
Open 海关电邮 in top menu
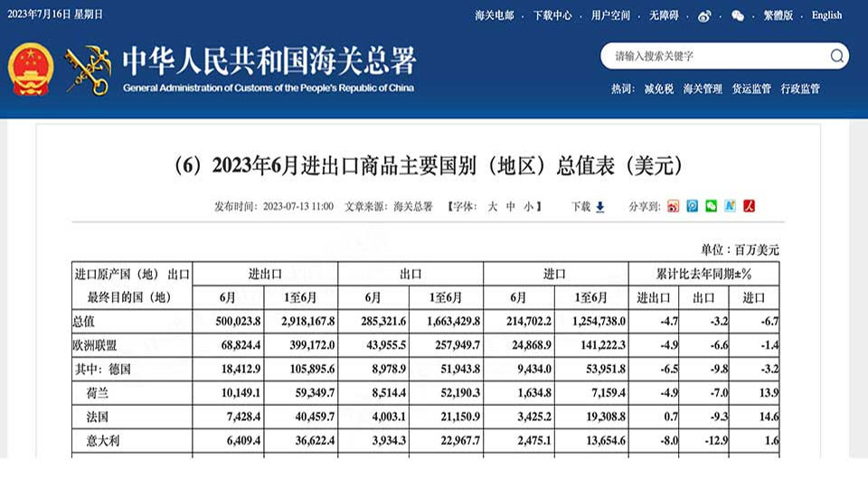pyautogui.click(x=494, y=15)
